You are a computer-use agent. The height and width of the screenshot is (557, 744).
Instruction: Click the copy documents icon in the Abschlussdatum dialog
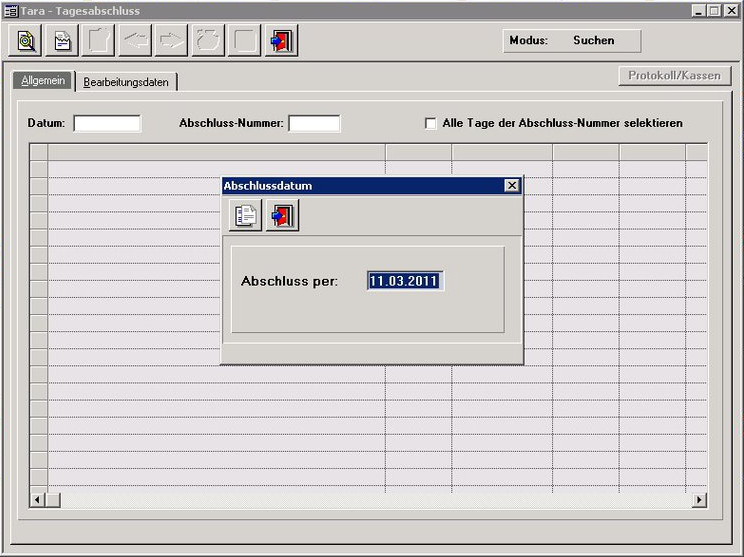click(245, 215)
